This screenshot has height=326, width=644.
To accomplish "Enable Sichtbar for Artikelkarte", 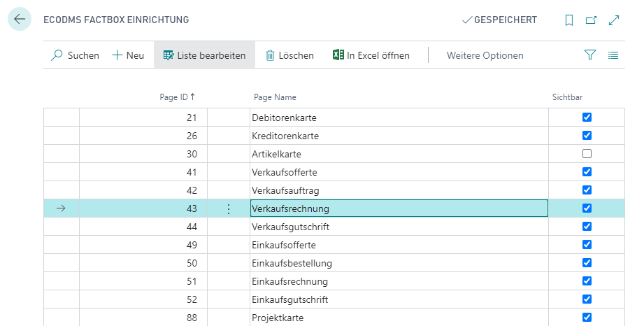I will pos(587,153).
